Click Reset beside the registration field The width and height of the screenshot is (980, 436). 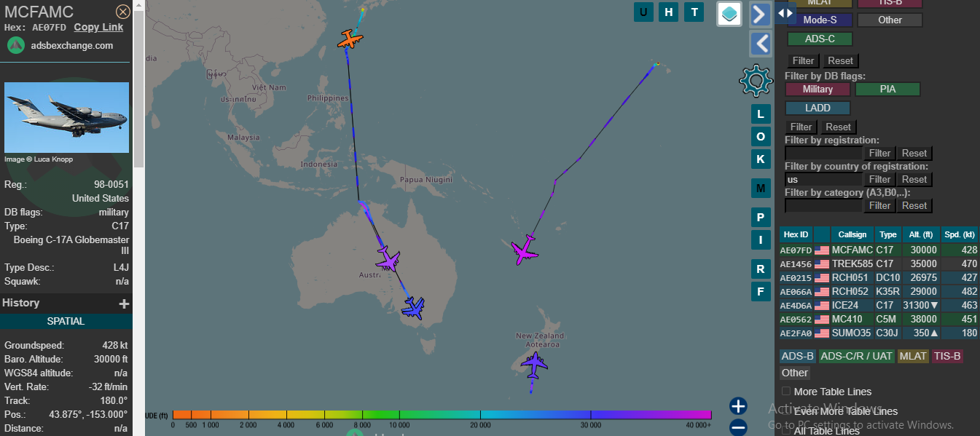pyautogui.click(x=914, y=153)
